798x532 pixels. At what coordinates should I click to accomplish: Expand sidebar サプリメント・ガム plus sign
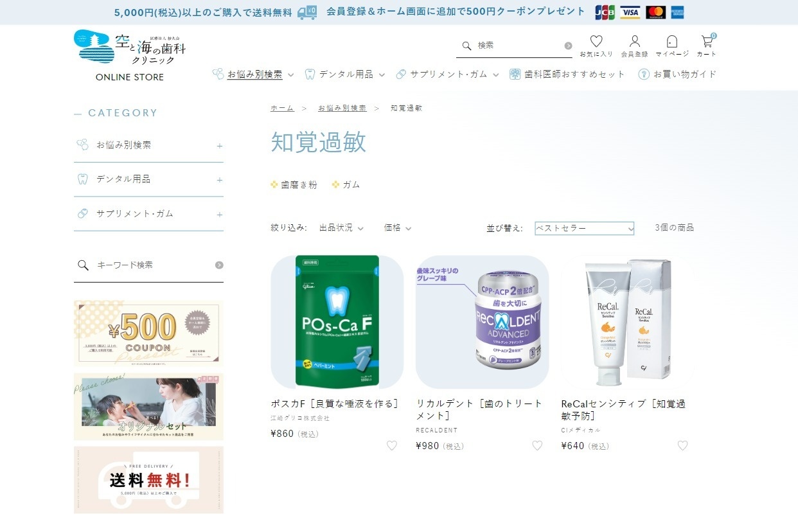[220, 215]
